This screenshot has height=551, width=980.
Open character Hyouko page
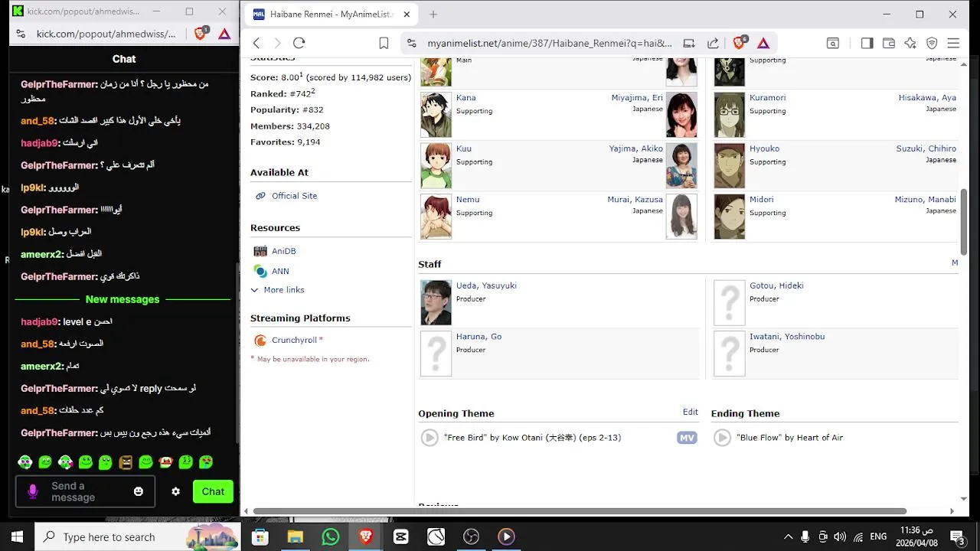click(x=764, y=148)
